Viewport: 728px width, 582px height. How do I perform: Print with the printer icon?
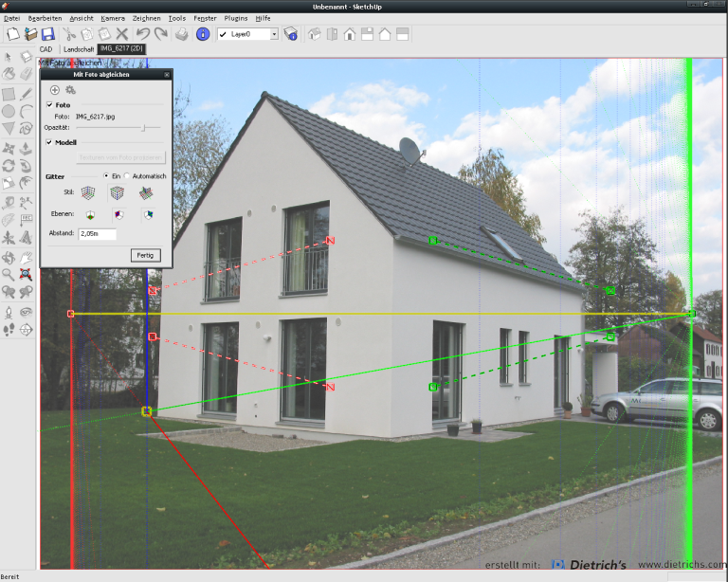point(182,34)
